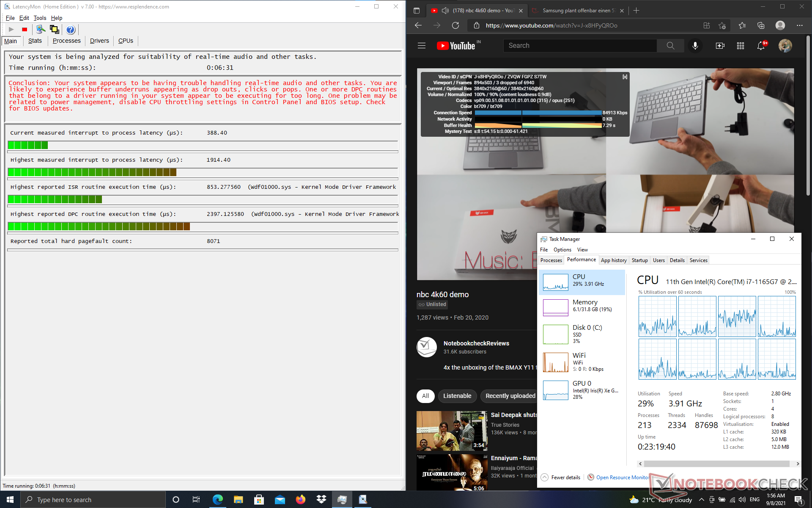Click the Open Resource Monitor link

pyautogui.click(x=622, y=477)
